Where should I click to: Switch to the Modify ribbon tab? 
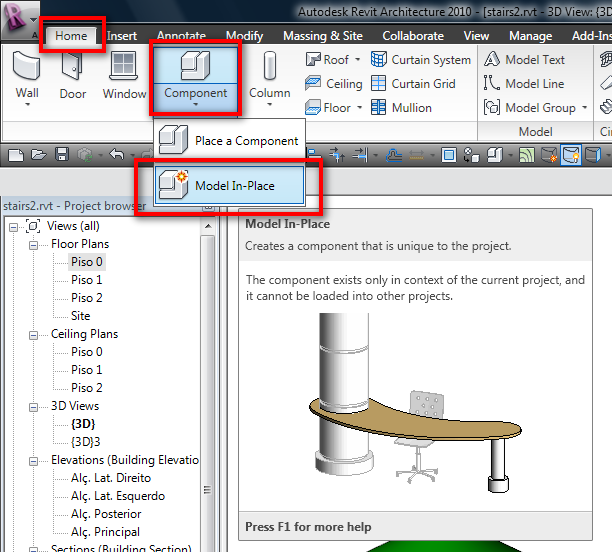click(x=244, y=36)
